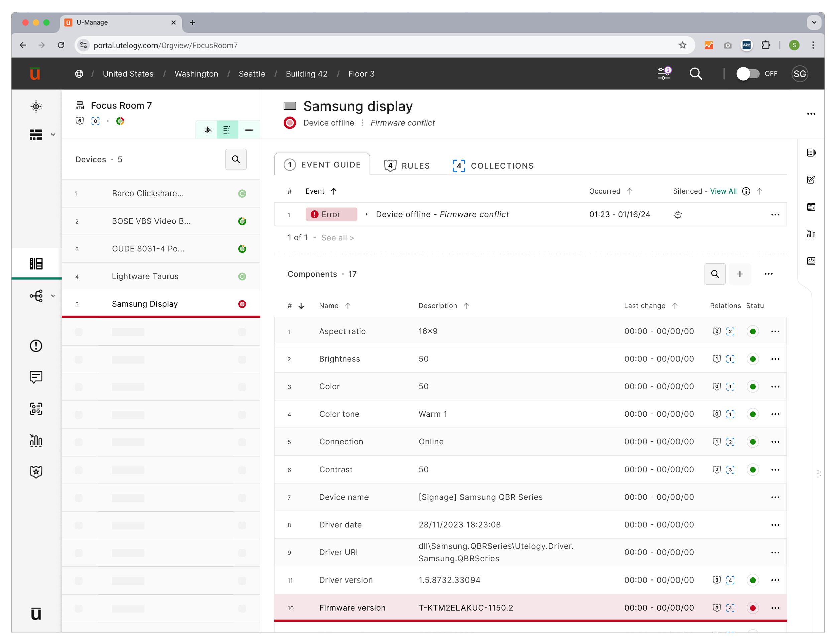Add a new component with plus button

click(x=740, y=274)
